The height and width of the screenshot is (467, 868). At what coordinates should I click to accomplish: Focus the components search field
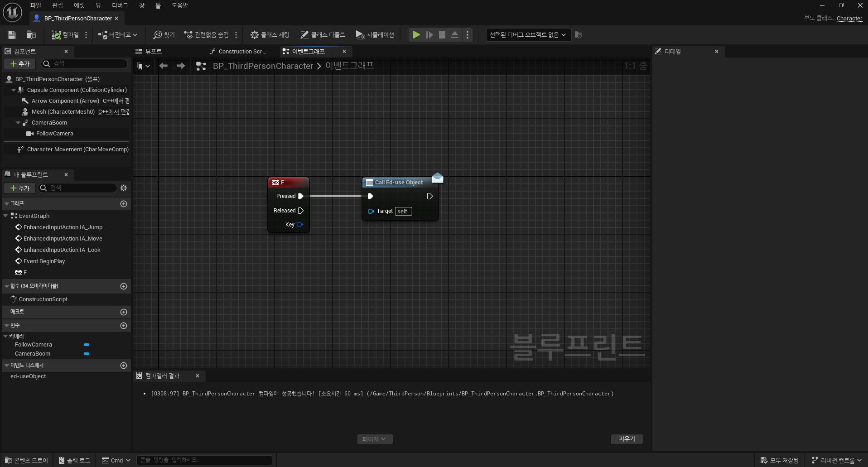pyautogui.click(x=84, y=64)
